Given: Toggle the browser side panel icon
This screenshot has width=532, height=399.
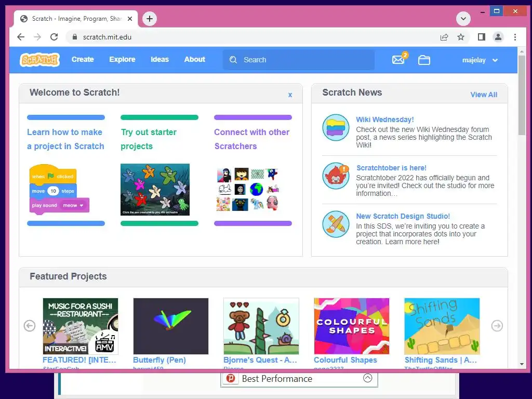Looking at the screenshot, I should pos(481,37).
